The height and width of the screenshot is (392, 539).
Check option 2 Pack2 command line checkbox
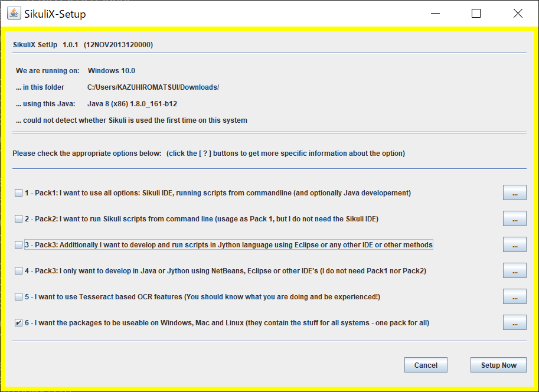tap(18, 218)
